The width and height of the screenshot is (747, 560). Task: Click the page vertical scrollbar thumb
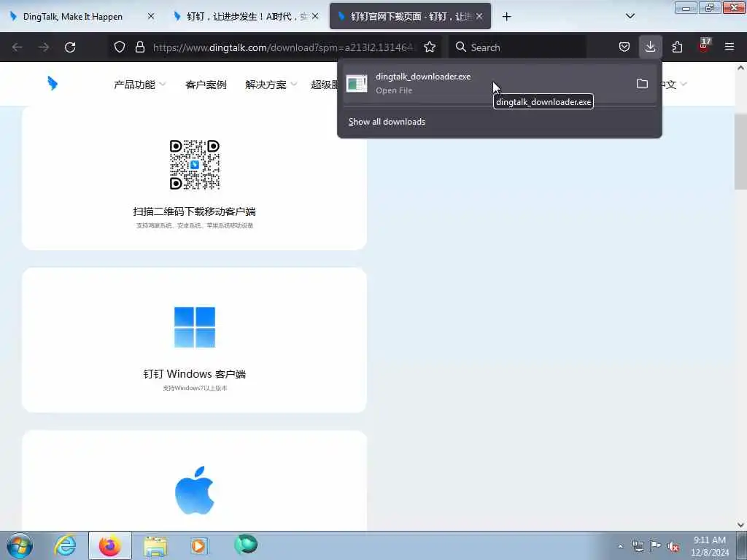741,152
